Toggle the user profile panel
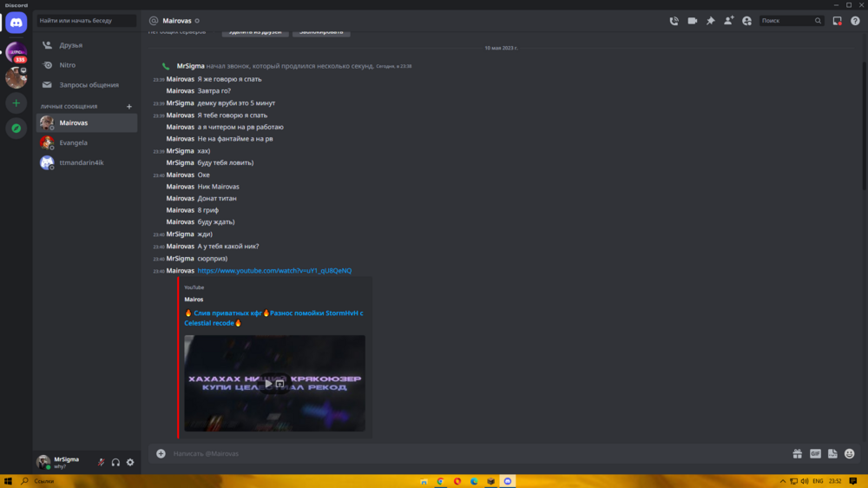The height and width of the screenshot is (488, 868). (x=746, y=21)
